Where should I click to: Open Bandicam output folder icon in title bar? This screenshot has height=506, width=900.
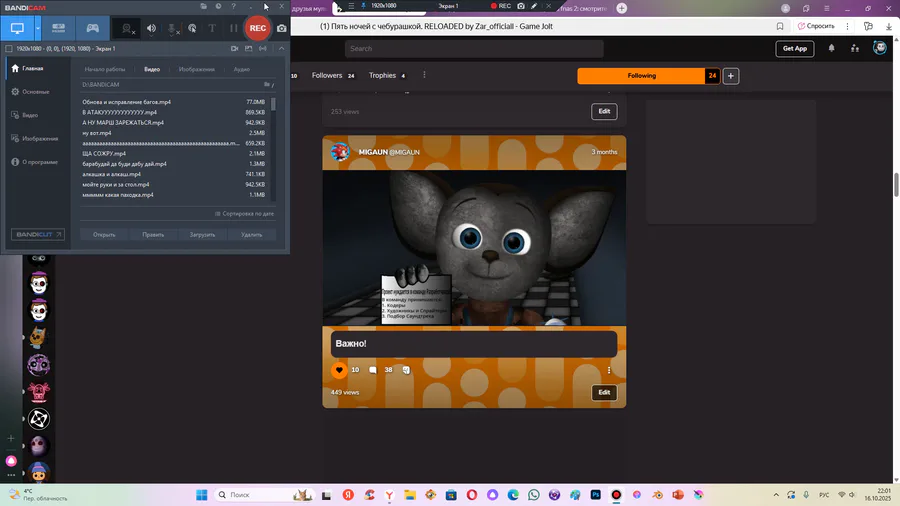(x=203, y=6)
